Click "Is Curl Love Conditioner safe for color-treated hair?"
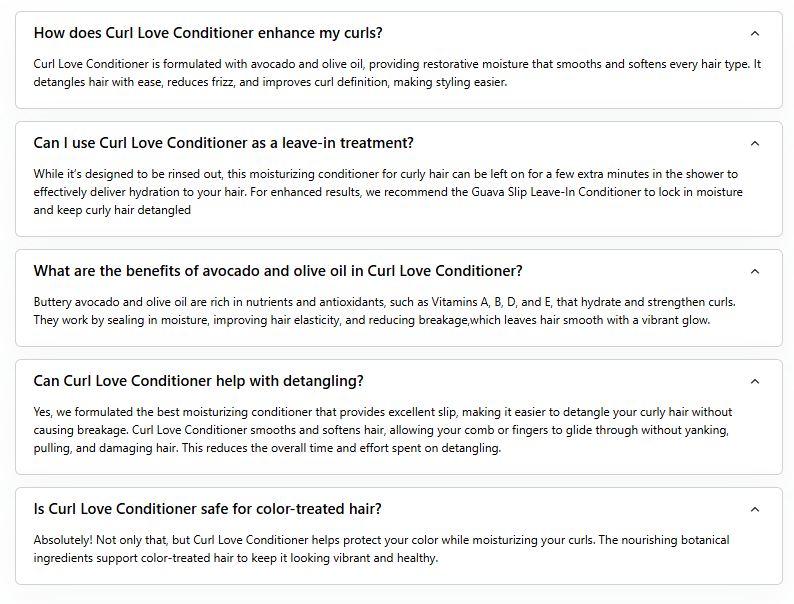 [x=207, y=509]
